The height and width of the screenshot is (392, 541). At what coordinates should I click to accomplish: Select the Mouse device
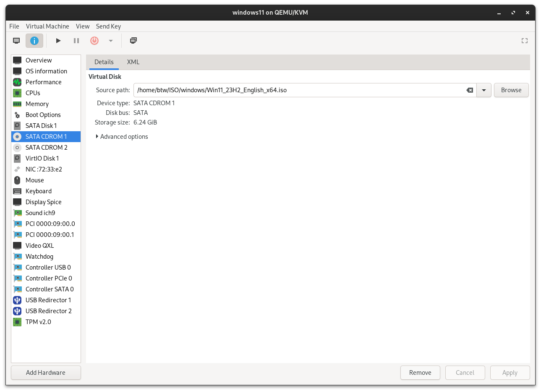[x=46, y=180]
